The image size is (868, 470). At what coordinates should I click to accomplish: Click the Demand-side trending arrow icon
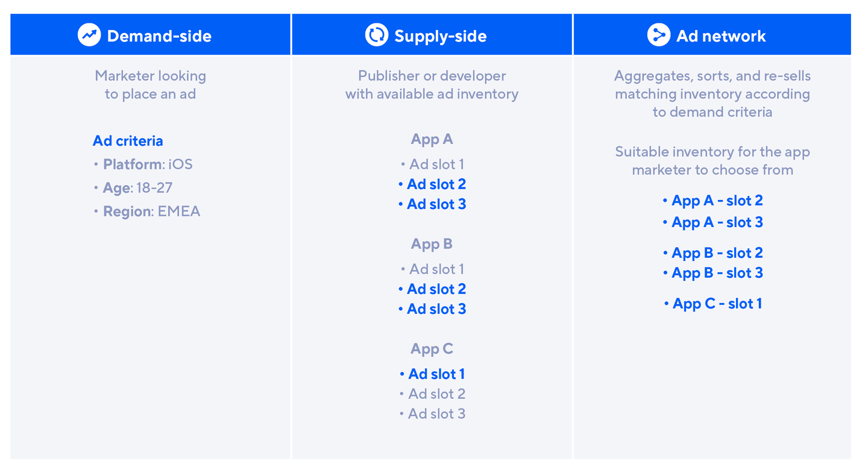pyautogui.click(x=89, y=36)
